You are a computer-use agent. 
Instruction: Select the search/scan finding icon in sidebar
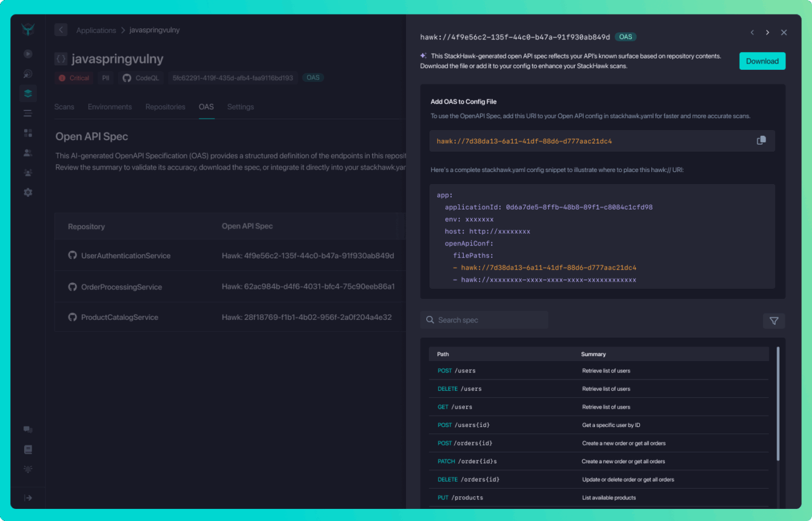[28, 73]
